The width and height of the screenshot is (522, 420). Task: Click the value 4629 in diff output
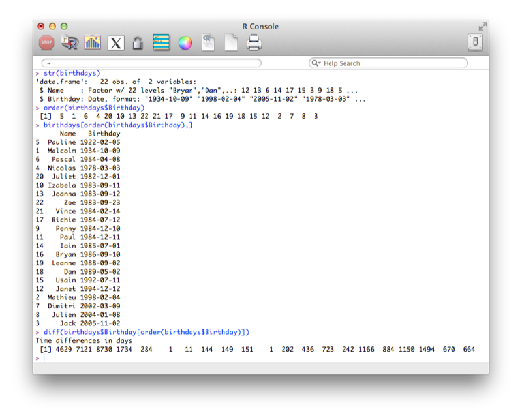pos(63,349)
